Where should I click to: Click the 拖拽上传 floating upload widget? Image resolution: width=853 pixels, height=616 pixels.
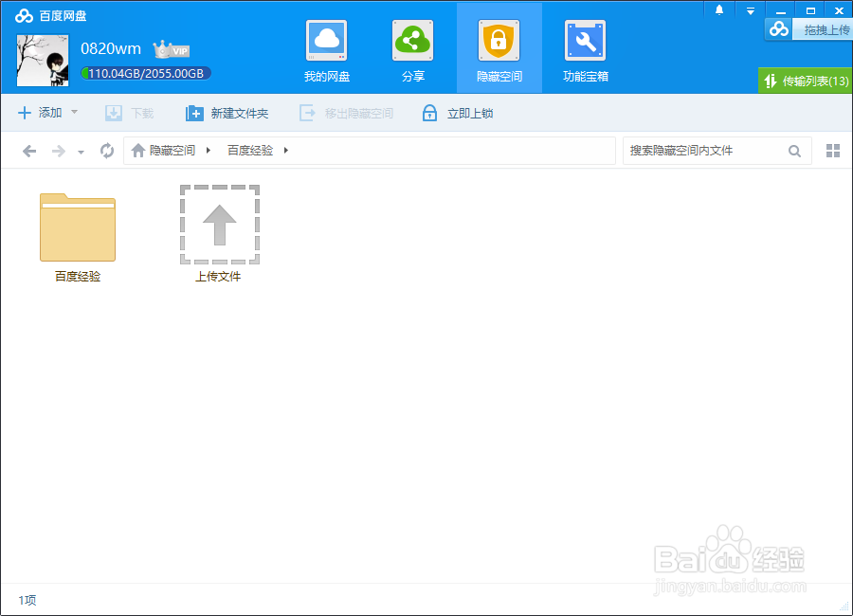(x=809, y=29)
